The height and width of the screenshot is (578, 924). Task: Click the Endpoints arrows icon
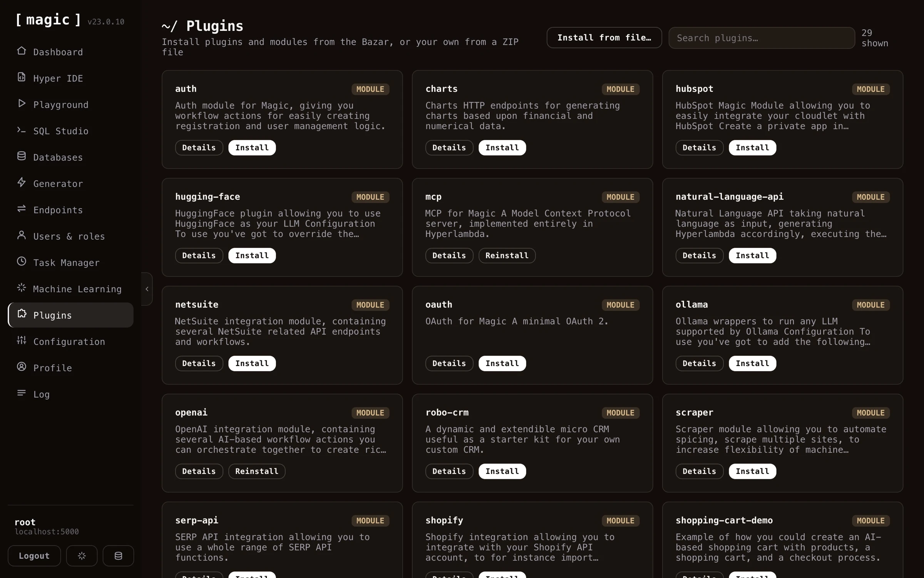point(22,209)
